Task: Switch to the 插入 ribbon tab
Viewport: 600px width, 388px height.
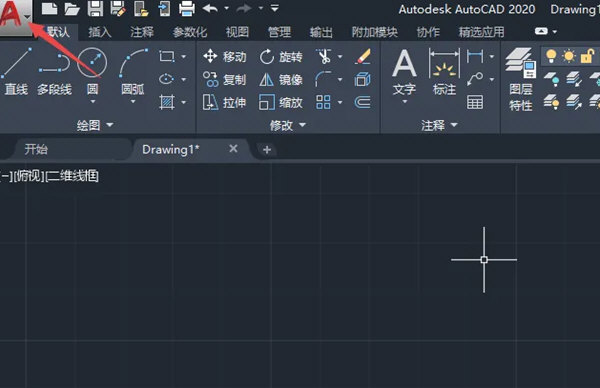Action: (x=100, y=32)
